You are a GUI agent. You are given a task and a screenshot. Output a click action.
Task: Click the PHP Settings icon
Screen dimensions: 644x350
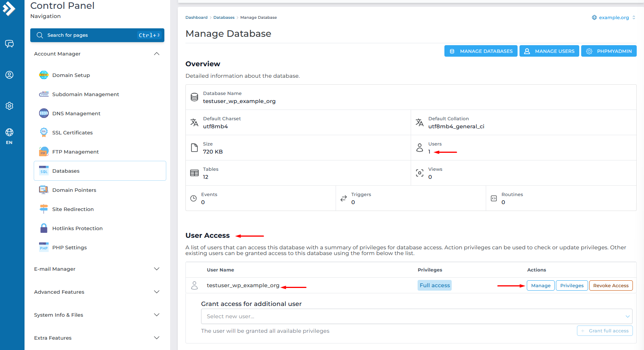[44, 247]
